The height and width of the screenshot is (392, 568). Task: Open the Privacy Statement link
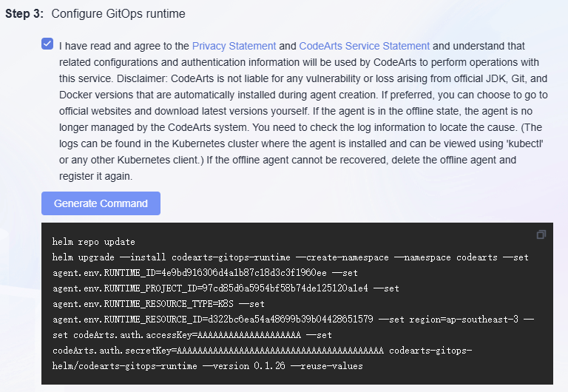(x=234, y=46)
